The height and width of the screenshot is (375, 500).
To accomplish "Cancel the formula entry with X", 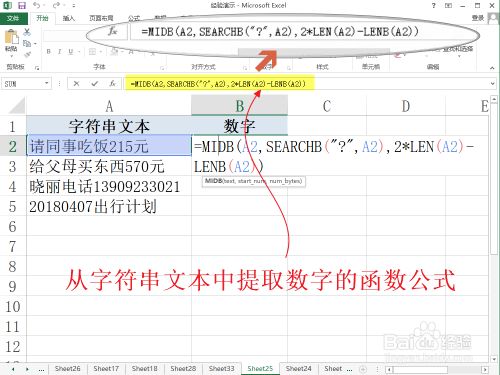I will [76, 83].
